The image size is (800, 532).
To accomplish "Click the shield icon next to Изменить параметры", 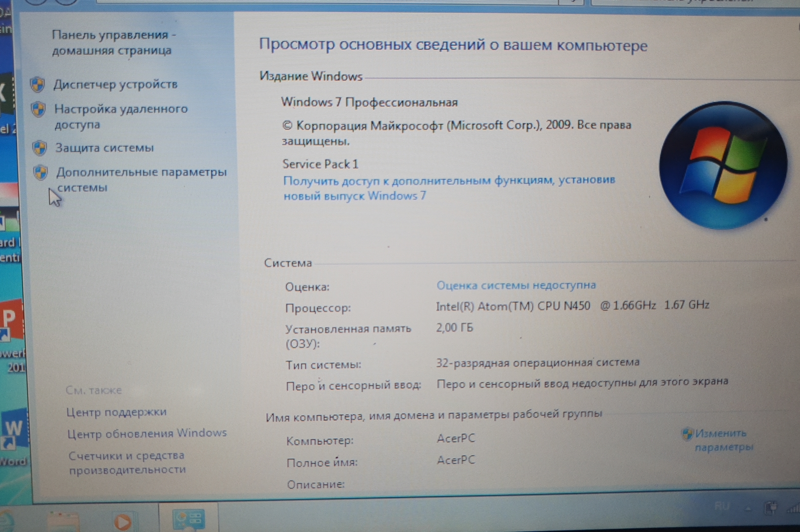I will click(x=687, y=433).
